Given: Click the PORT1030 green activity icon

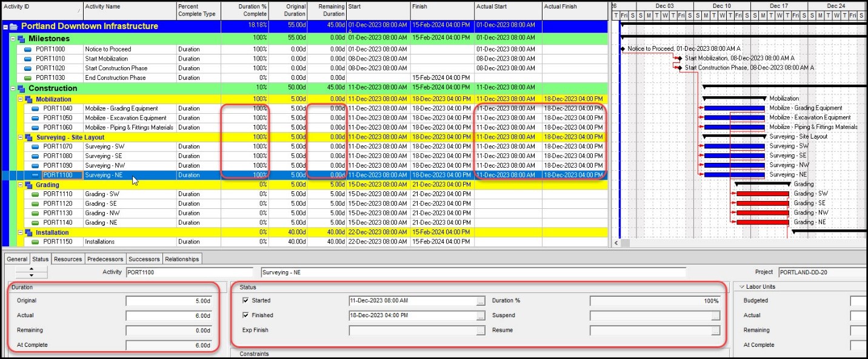Looking at the screenshot, I should coord(28,78).
